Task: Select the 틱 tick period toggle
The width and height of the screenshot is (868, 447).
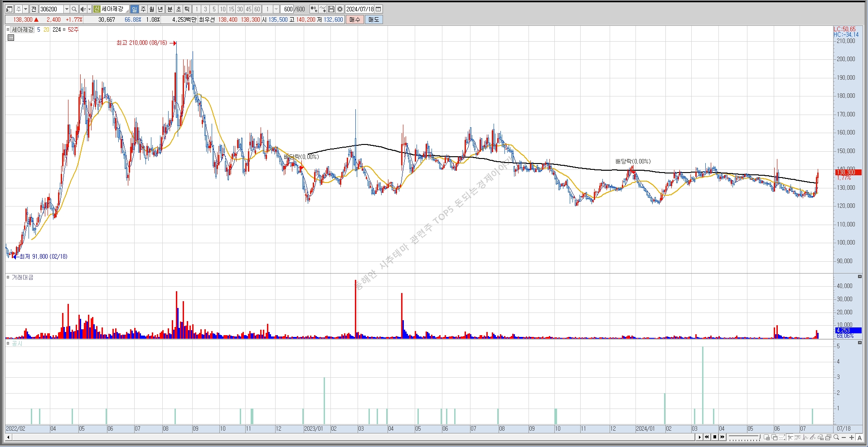Action: [x=187, y=9]
